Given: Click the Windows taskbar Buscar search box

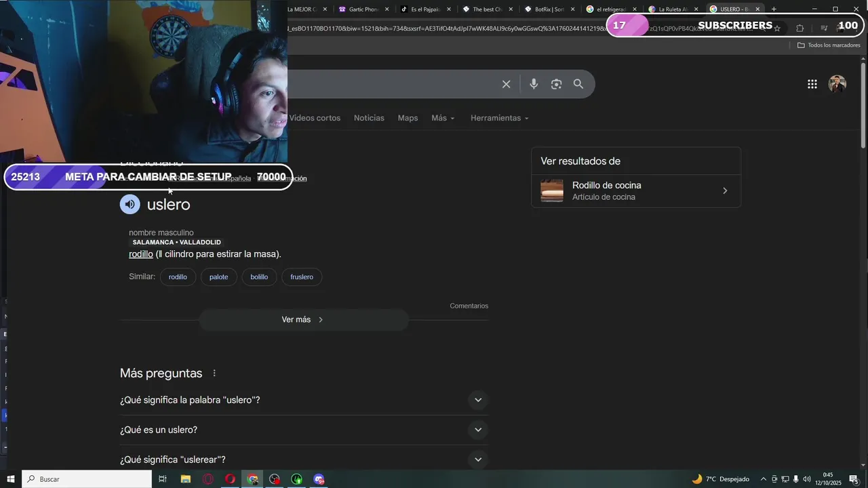Looking at the screenshot, I should [87, 479].
